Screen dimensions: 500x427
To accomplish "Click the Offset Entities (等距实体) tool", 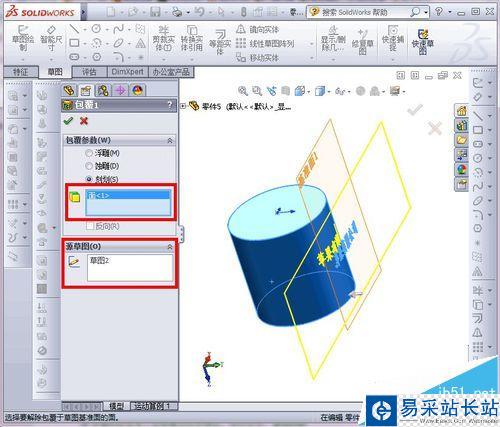I will (x=220, y=43).
